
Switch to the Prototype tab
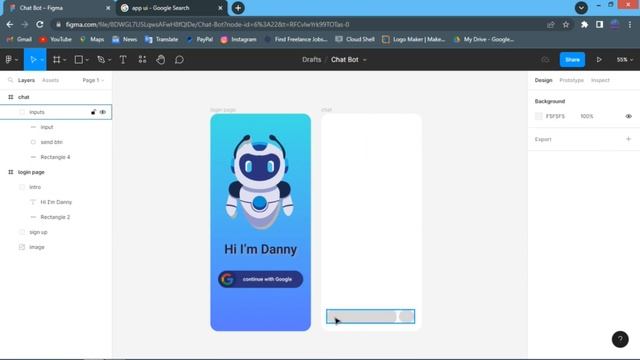571,80
